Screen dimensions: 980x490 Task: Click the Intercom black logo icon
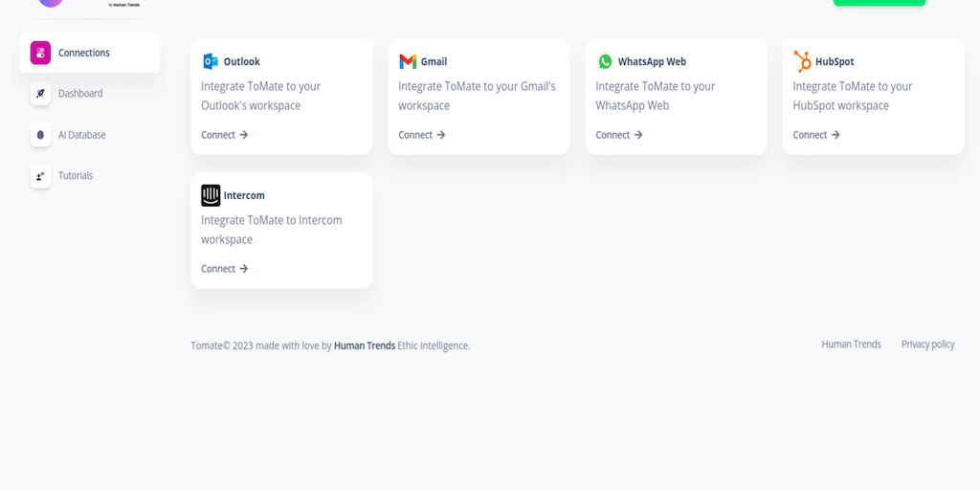pos(211,195)
